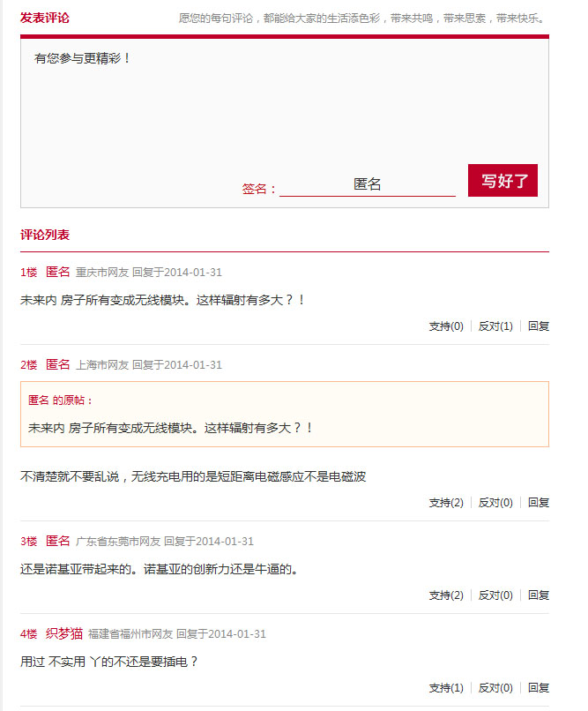Oppose the 2楼 comment
Image resolution: width=588 pixels, height=711 pixels.
click(x=495, y=503)
